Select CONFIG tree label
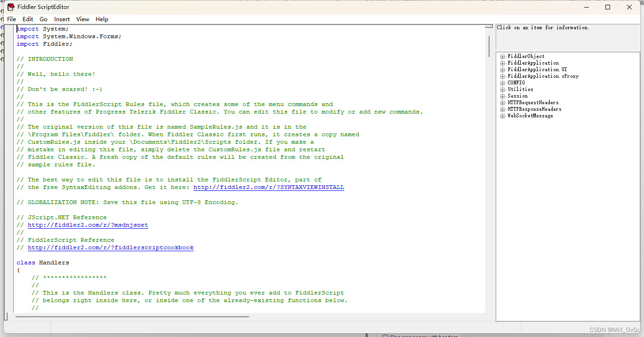 pyautogui.click(x=516, y=83)
